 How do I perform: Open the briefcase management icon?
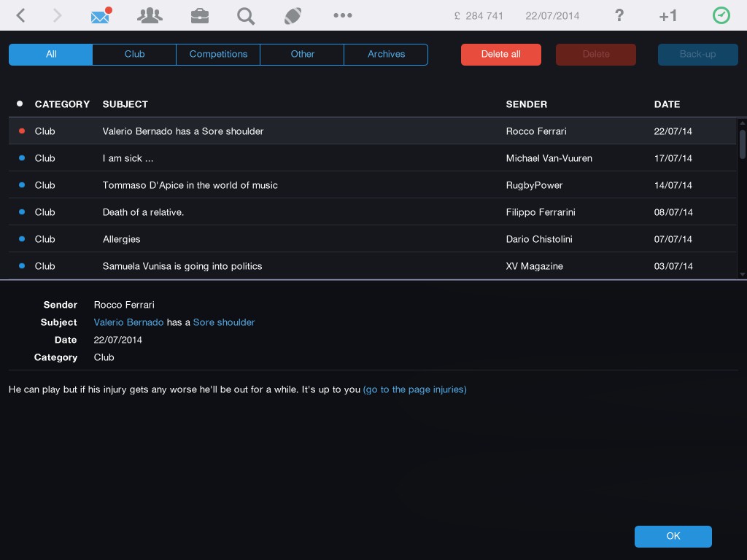(199, 15)
